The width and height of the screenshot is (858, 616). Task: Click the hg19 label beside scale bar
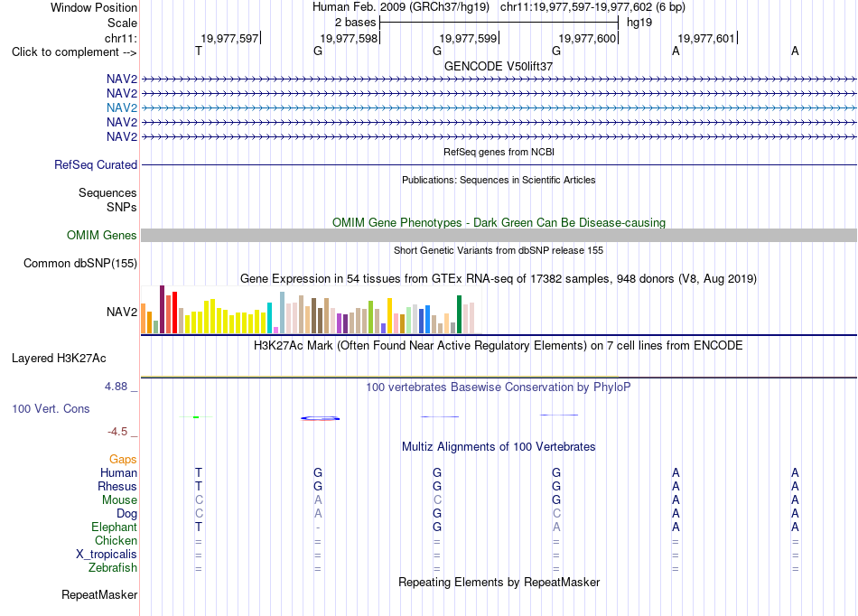click(639, 23)
